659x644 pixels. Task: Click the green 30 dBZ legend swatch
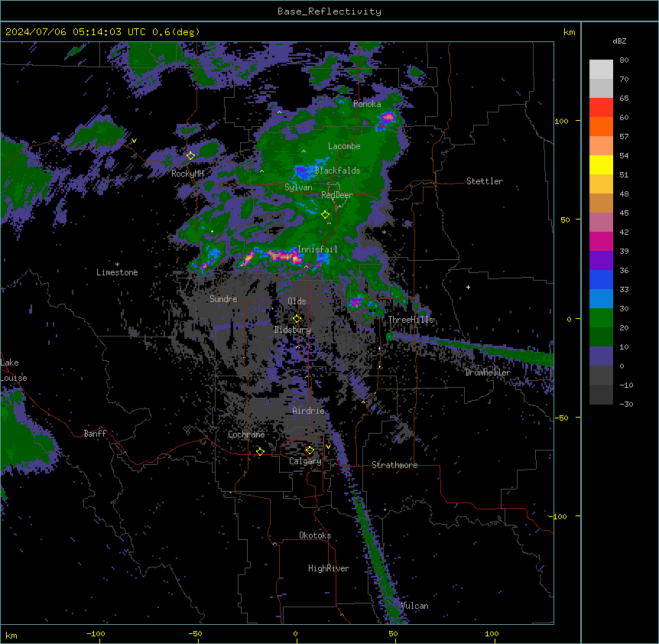[x=601, y=318]
